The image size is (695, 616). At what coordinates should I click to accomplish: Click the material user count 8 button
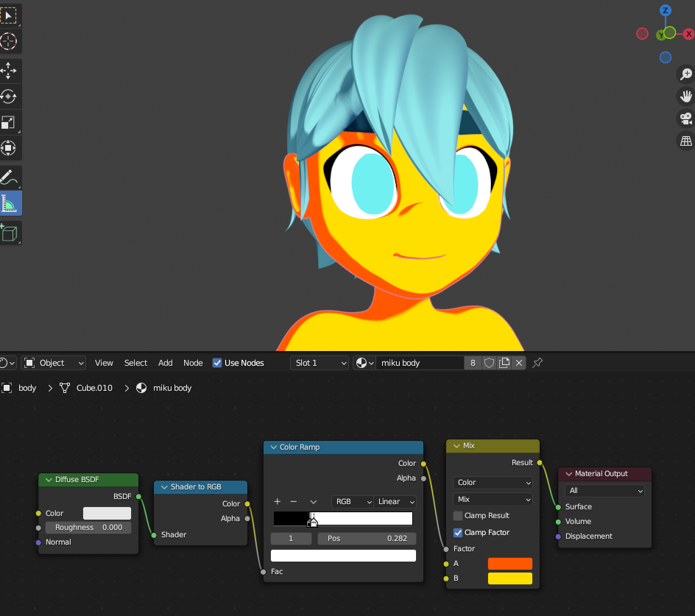coord(473,363)
